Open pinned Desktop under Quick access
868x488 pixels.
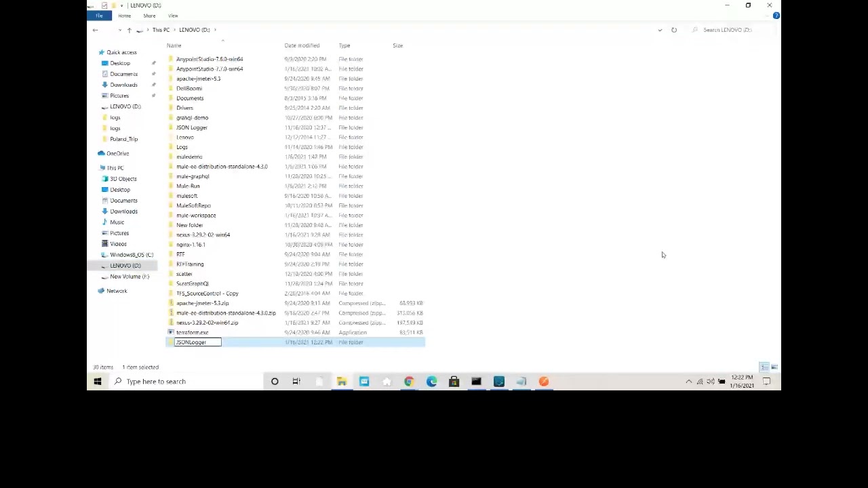(120, 63)
